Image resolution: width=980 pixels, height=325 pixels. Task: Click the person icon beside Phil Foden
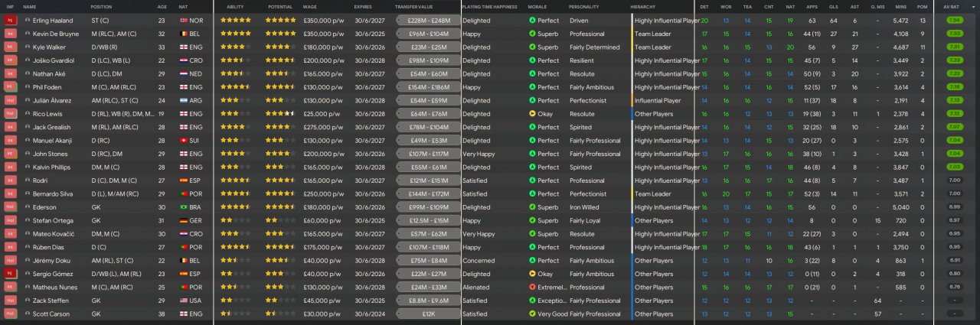[x=28, y=87]
